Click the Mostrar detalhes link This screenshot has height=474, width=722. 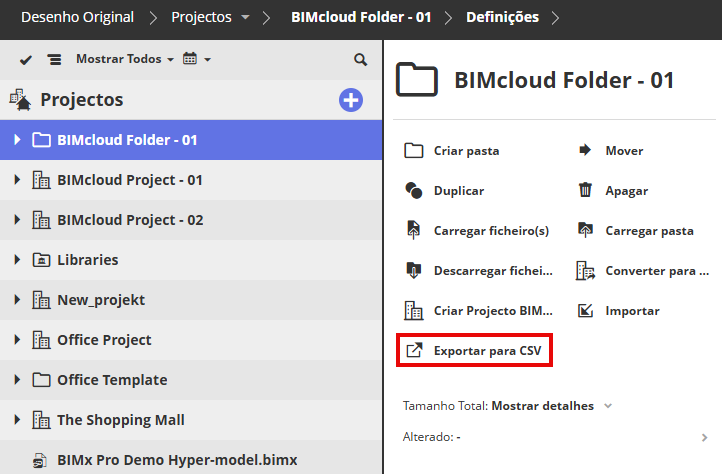click(x=544, y=406)
